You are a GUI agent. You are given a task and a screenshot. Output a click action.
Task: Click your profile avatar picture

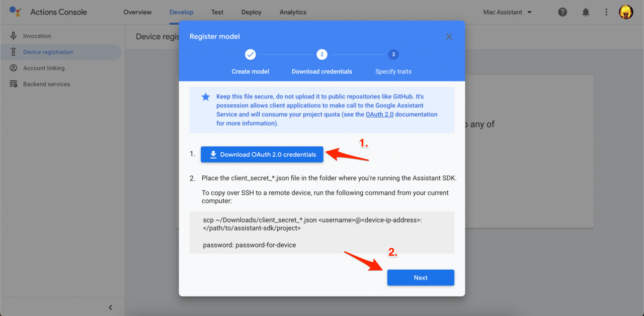tap(626, 12)
